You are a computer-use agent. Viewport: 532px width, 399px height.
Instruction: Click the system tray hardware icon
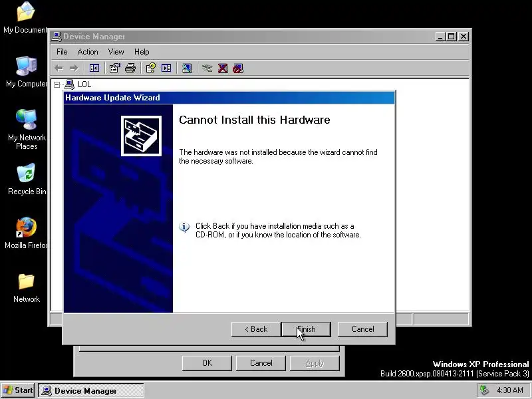484,390
